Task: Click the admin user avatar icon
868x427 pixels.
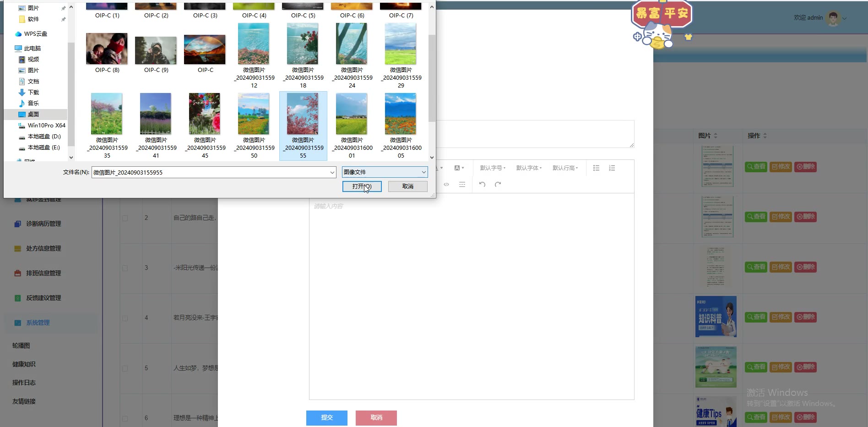Action: point(833,18)
